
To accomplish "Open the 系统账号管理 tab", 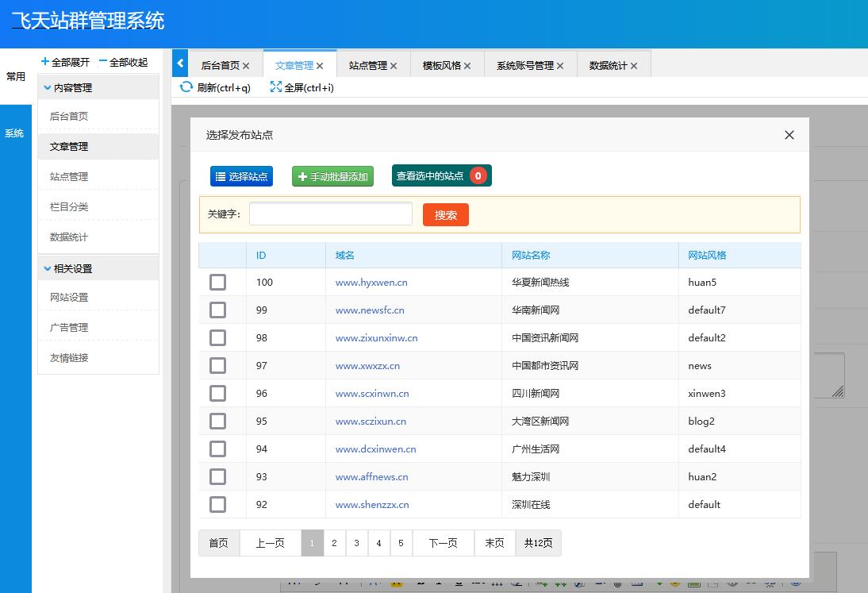I will tap(525, 65).
